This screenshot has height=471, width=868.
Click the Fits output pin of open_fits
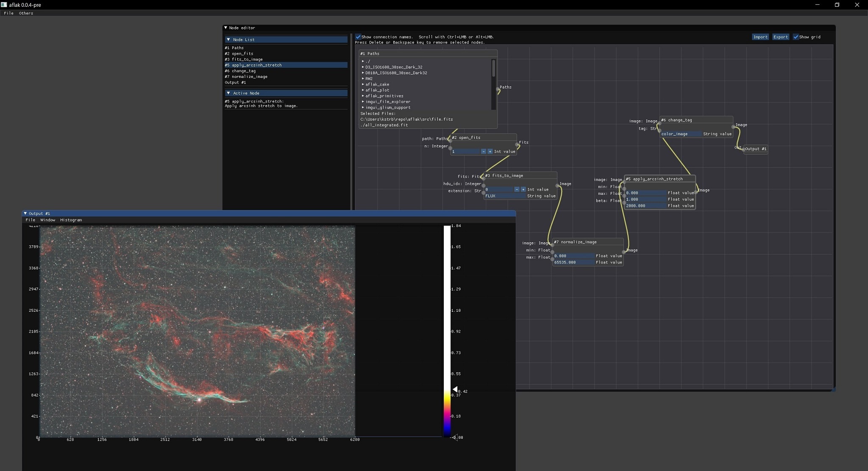coord(517,144)
